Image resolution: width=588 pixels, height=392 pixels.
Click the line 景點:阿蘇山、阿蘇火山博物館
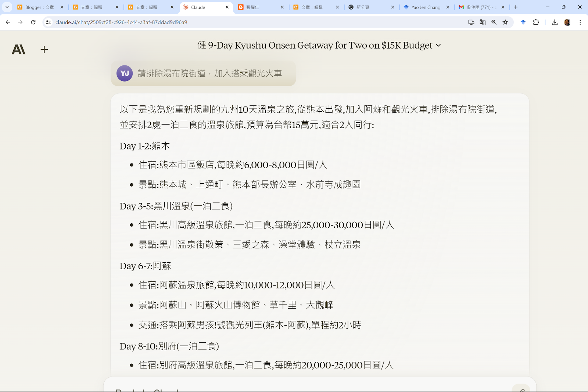point(236,305)
